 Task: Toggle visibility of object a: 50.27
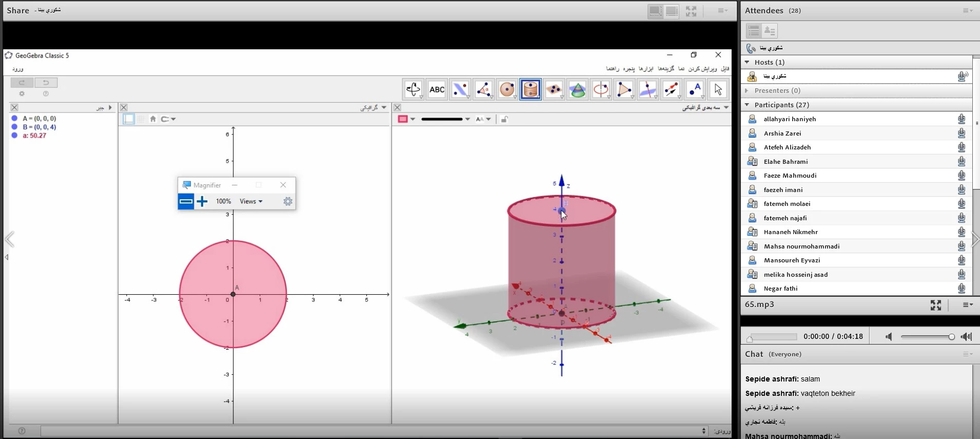14,136
